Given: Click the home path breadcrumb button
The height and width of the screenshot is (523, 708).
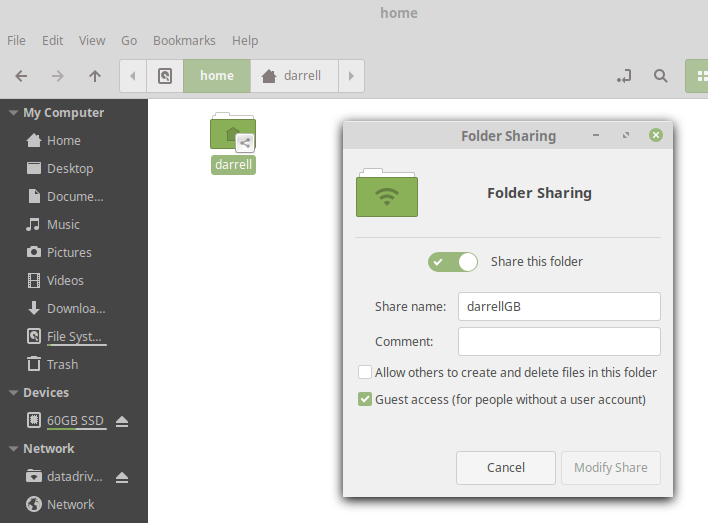Looking at the screenshot, I should pos(216,76).
